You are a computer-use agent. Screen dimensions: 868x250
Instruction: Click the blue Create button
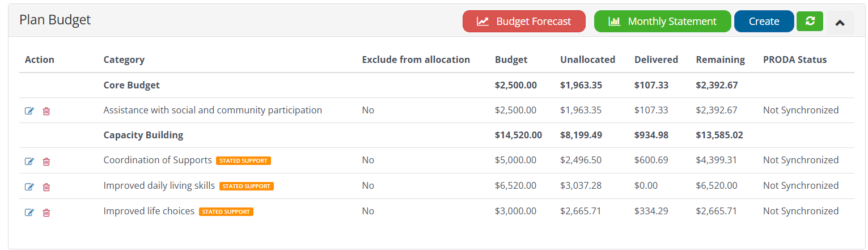(x=764, y=22)
